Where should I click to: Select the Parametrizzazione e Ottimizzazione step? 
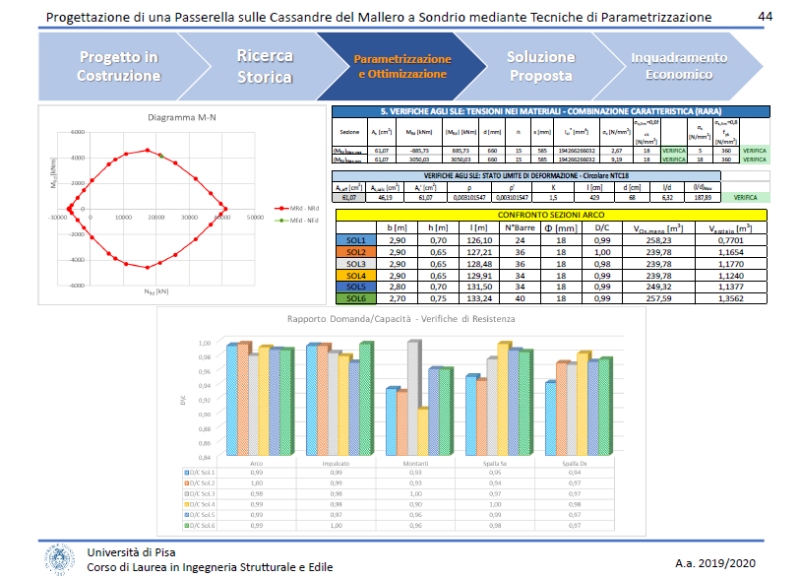tap(402, 66)
